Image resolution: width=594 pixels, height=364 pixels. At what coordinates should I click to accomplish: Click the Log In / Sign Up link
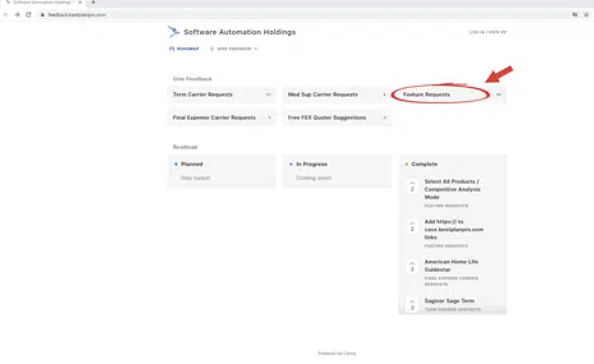[487, 32]
